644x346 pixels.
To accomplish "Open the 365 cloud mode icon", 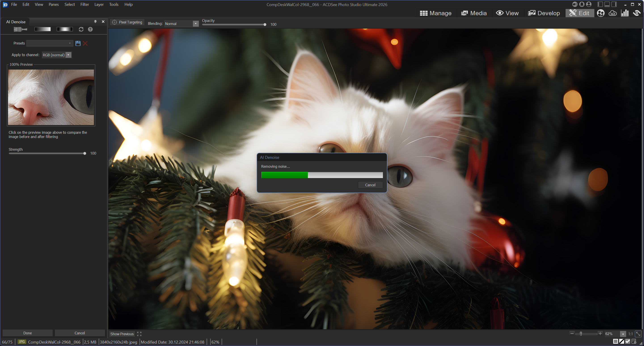I will coord(612,13).
